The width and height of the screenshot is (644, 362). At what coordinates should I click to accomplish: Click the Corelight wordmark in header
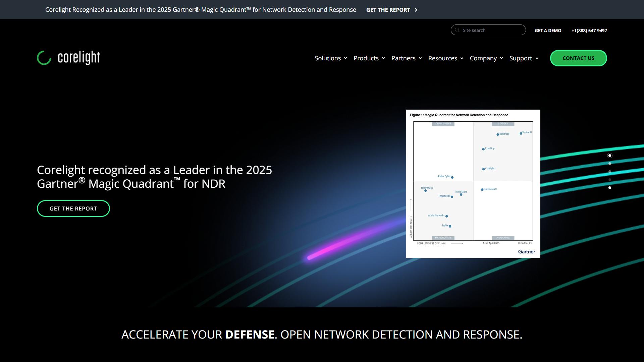[x=79, y=58]
